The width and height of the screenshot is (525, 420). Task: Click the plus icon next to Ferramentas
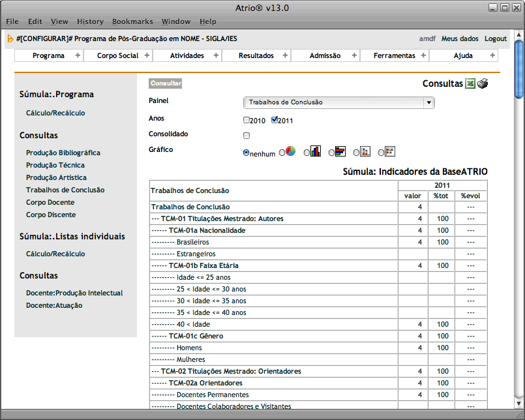click(422, 55)
